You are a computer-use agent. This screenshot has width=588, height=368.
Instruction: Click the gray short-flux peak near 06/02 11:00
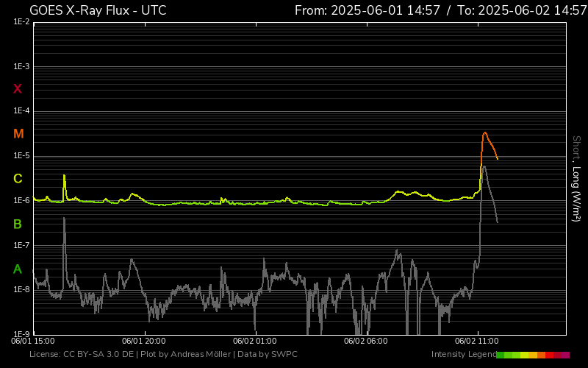pos(484,167)
